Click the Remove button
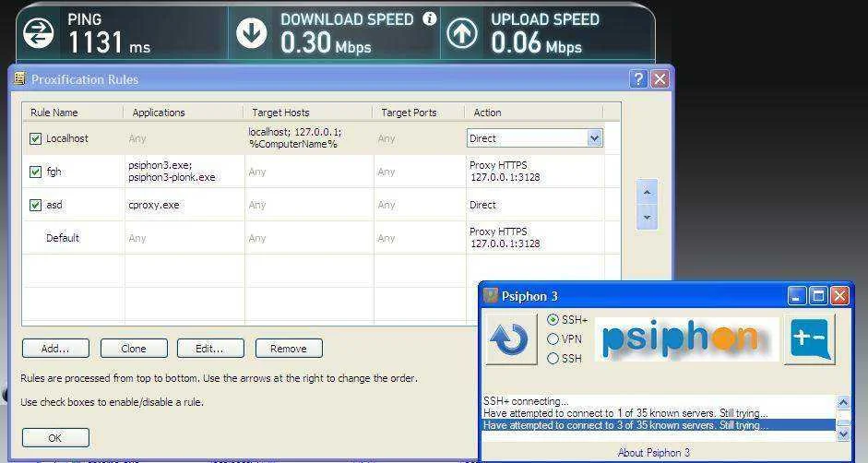Viewport: 868px width, 463px height. [x=289, y=349]
